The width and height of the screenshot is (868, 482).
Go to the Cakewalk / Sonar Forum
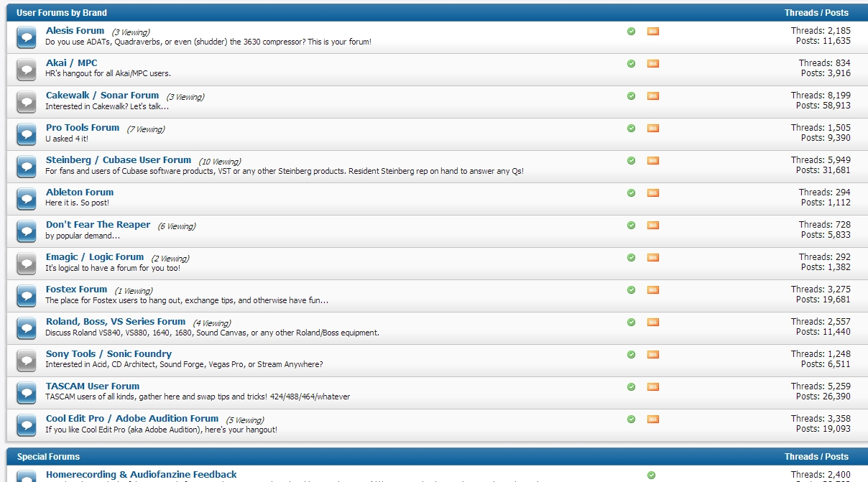[103, 96]
